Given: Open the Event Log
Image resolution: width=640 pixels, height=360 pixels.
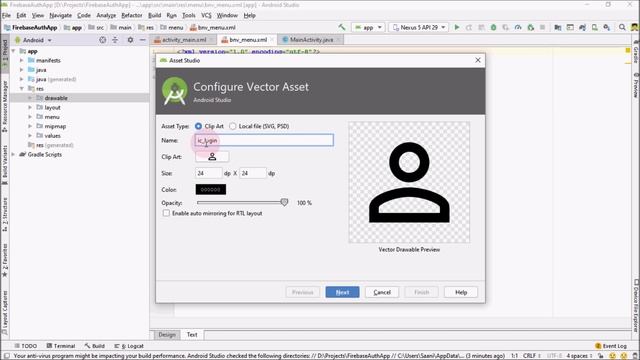Looking at the screenshot, I should pos(611,346).
